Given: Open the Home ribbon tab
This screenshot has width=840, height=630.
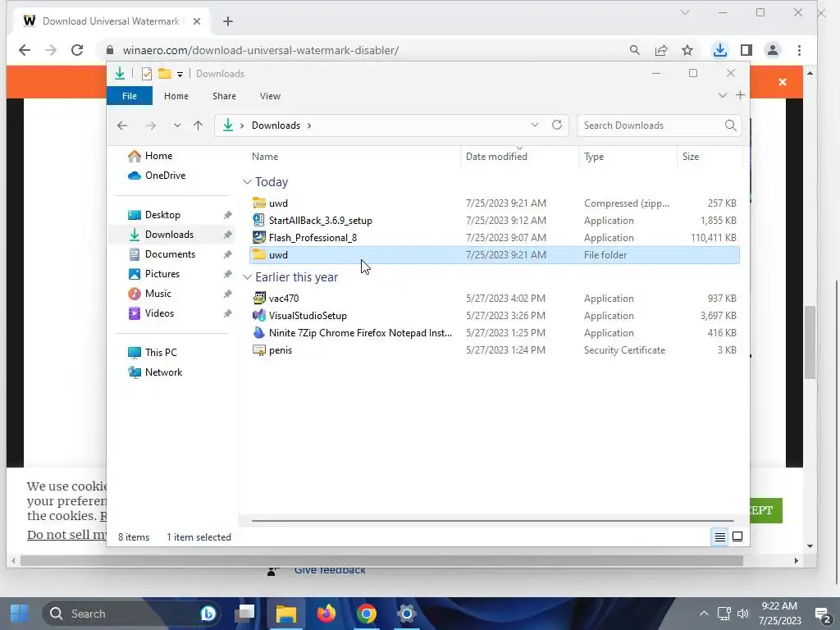Looking at the screenshot, I should pos(176,96).
